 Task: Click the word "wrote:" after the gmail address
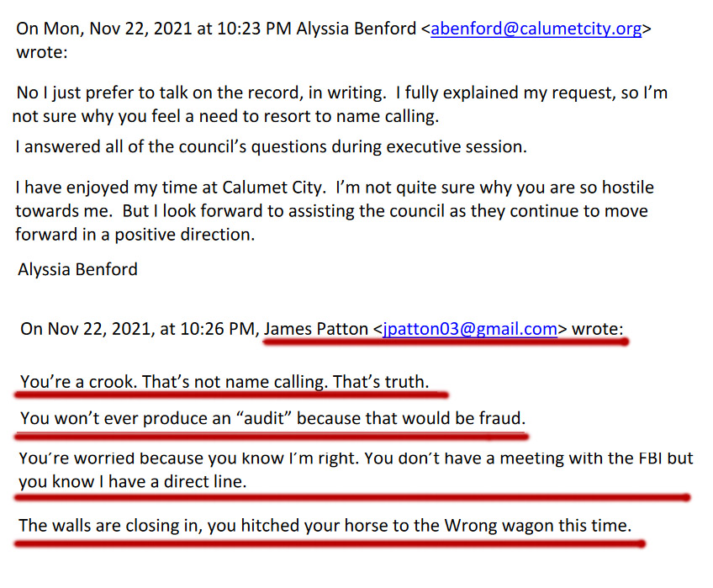click(x=598, y=329)
